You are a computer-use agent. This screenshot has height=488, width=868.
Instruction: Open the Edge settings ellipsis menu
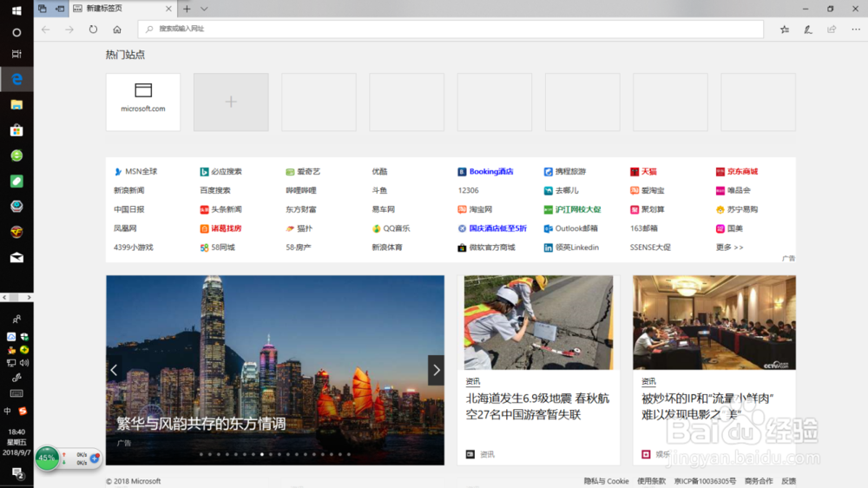[856, 30]
